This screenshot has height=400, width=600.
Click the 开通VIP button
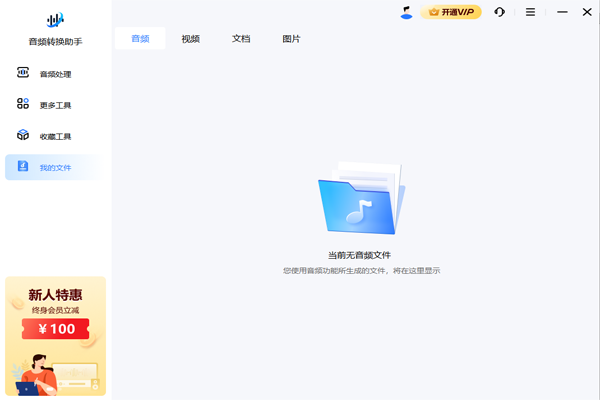pos(451,12)
